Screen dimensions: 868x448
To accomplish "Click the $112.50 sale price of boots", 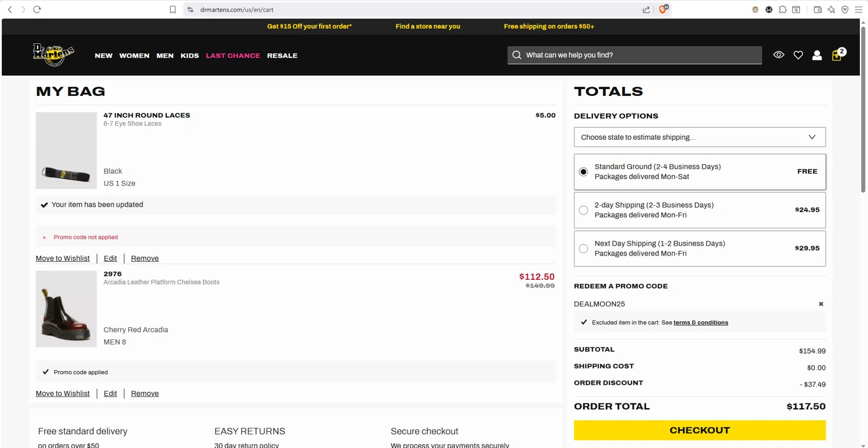I will pos(537,276).
